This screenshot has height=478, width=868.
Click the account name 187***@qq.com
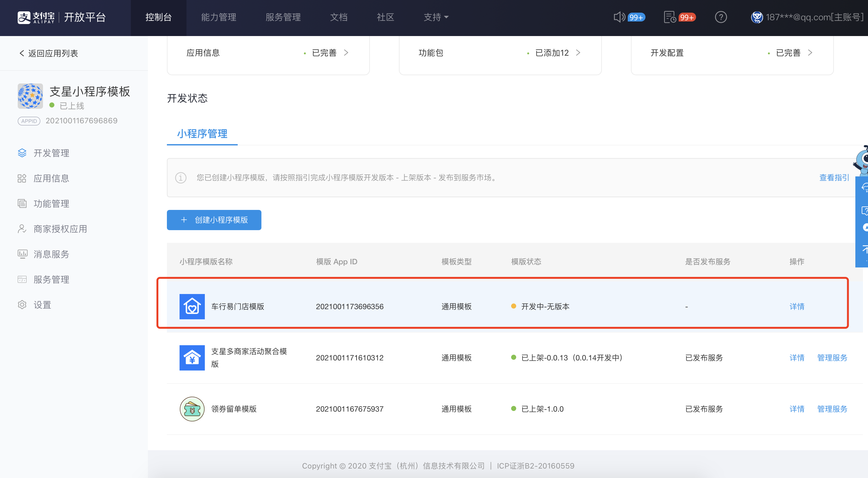click(x=815, y=17)
